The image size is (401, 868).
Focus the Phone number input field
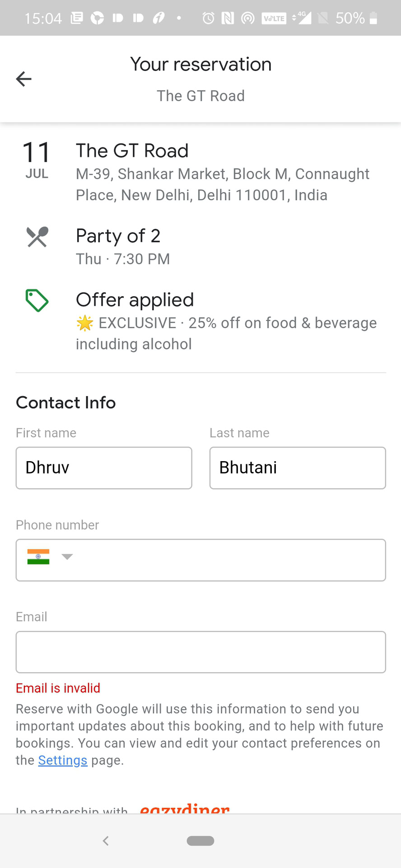(x=226, y=560)
